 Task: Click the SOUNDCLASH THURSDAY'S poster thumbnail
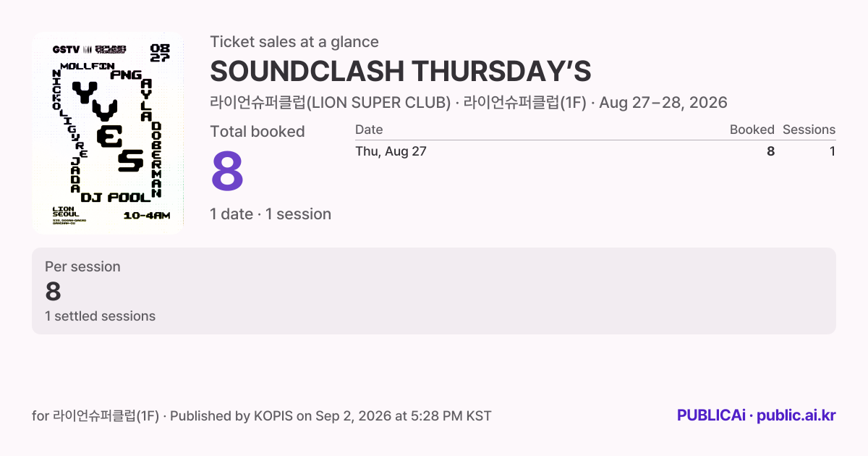(108, 132)
